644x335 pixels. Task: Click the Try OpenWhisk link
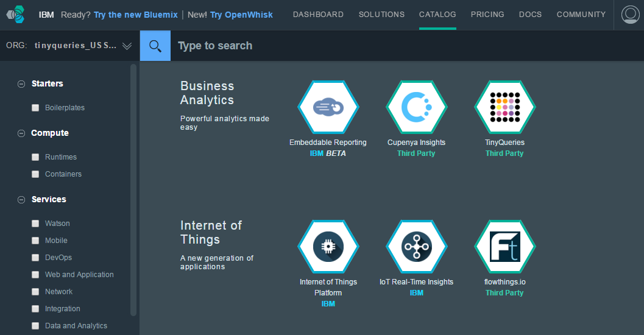(241, 15)
